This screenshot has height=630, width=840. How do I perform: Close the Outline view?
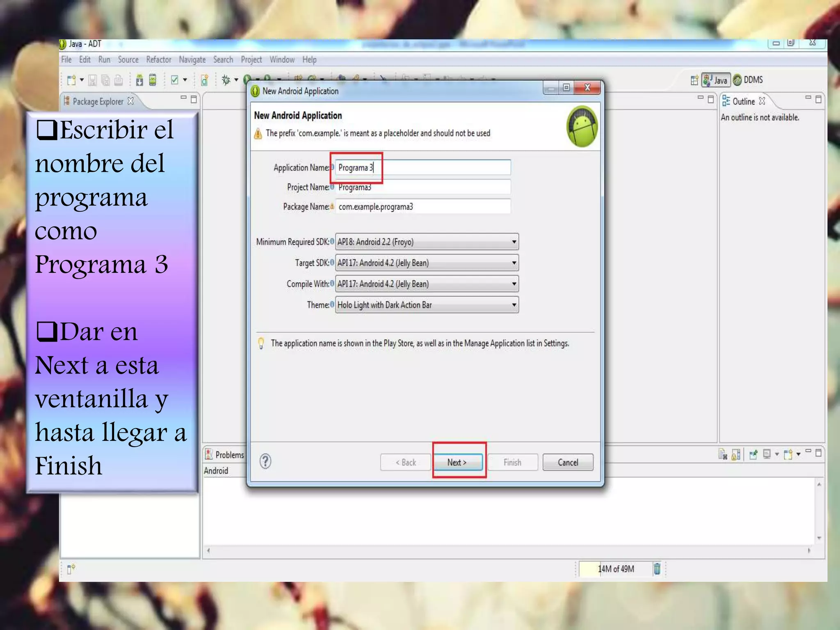[x=762, y=101]
